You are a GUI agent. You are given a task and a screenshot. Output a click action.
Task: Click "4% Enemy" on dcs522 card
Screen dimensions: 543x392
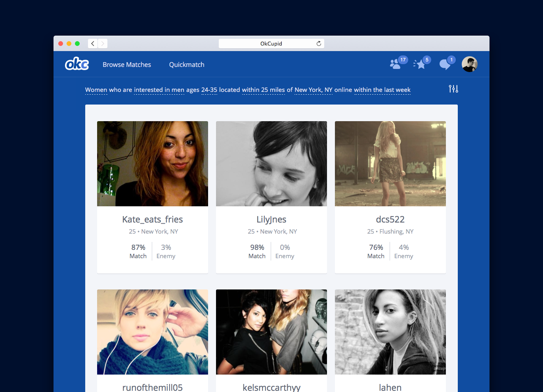tap(403, 251)
